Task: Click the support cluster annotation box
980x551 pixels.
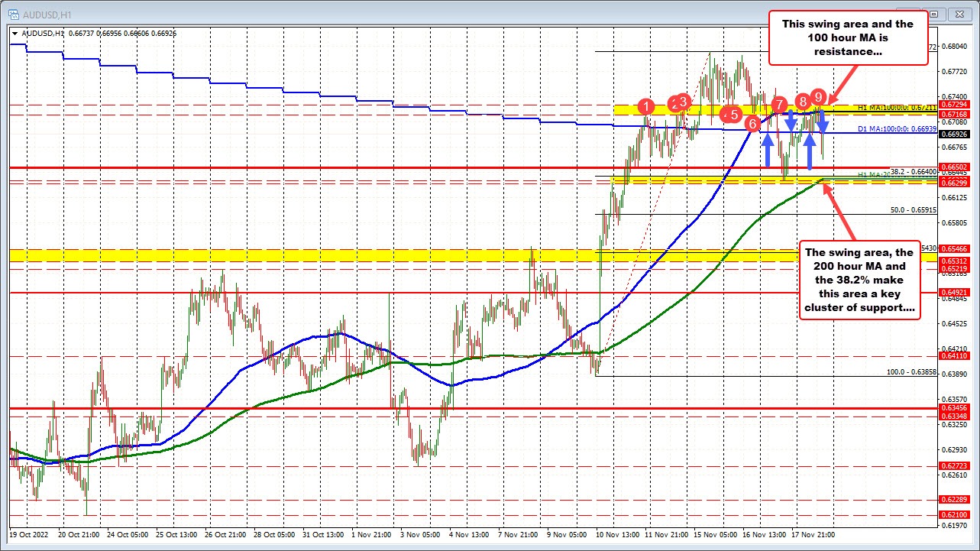Action: pyautogui.click(x=859, y=280)
